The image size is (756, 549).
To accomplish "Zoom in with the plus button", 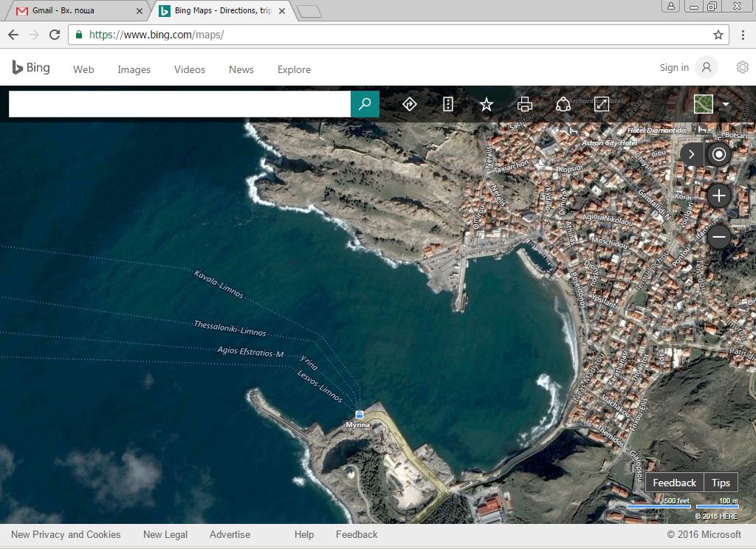I will [718, 196].
